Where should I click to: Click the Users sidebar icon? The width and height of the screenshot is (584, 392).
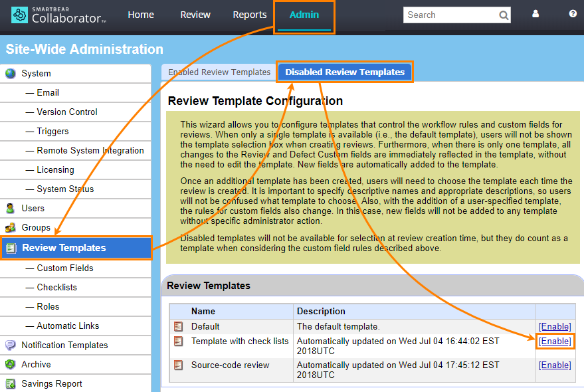pos(9,209)
